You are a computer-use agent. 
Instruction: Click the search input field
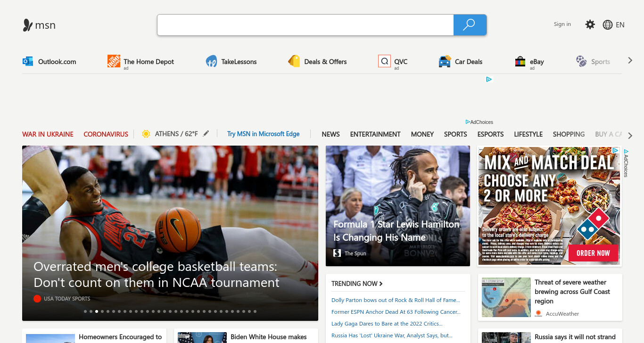[305, 25]
